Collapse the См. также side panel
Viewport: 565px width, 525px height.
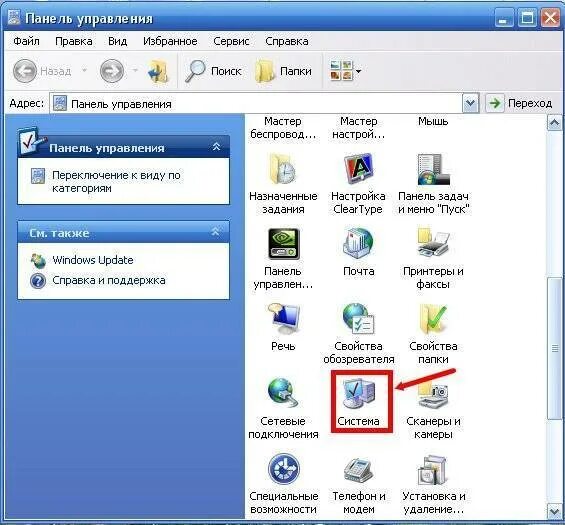[x=215, y=231]
